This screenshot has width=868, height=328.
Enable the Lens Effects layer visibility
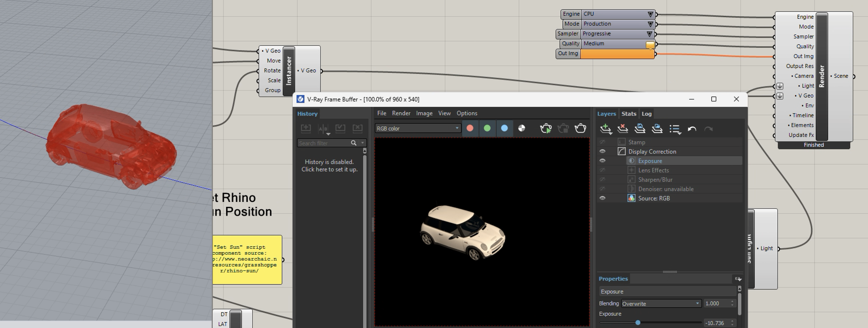(x=602, y=170)
